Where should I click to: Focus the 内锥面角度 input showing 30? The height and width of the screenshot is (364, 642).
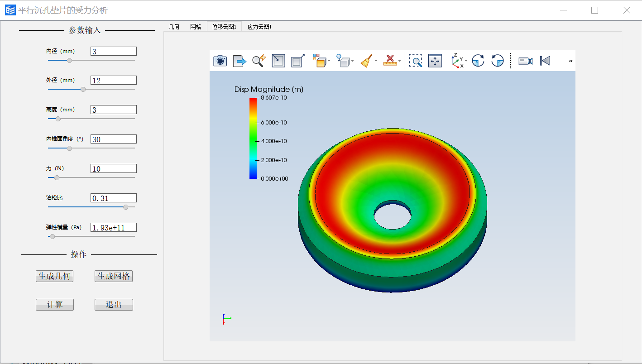coord(114,139)
